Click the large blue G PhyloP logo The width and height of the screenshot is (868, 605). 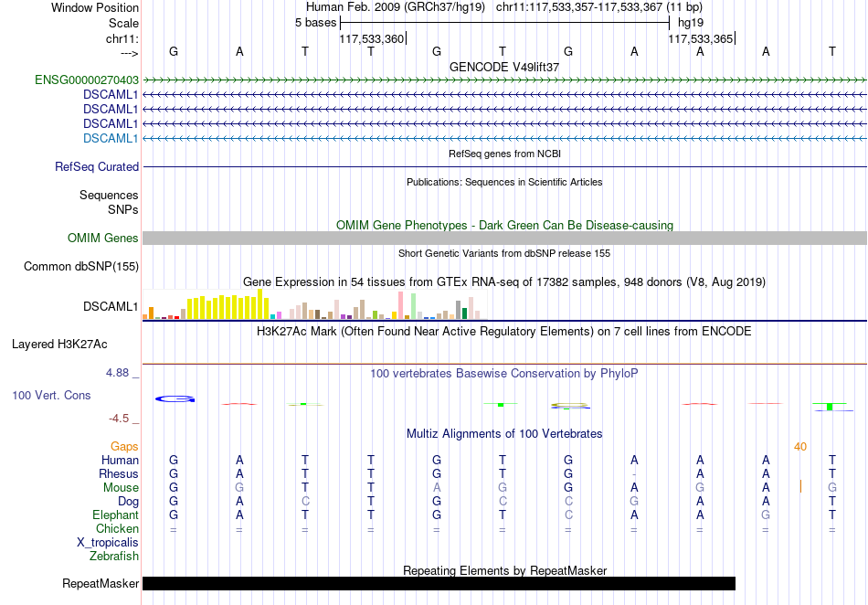(x=175, y=398)
